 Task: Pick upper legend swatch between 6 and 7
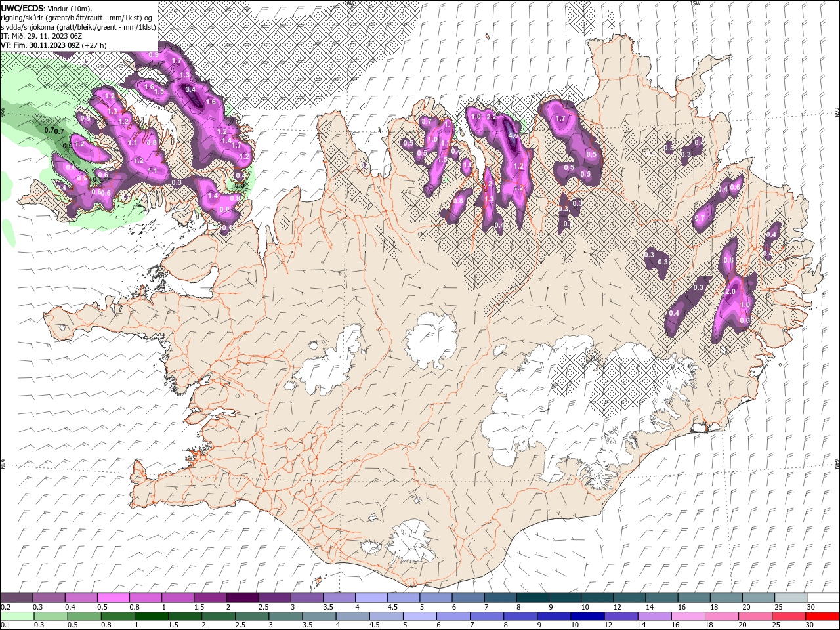coord(468,598)
